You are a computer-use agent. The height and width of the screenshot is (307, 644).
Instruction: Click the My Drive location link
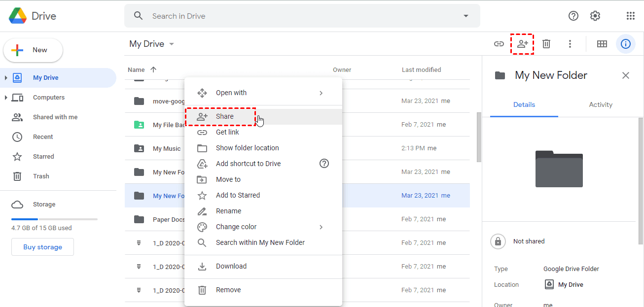tap(564, 285)
